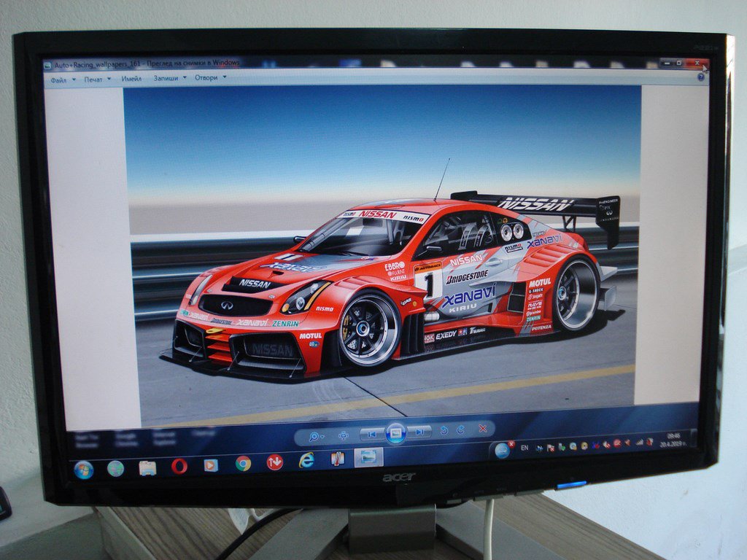Open the Файл menu dropdown
Image resolution: width=747 pixels, height=560 pixels.
click(63, 80)
